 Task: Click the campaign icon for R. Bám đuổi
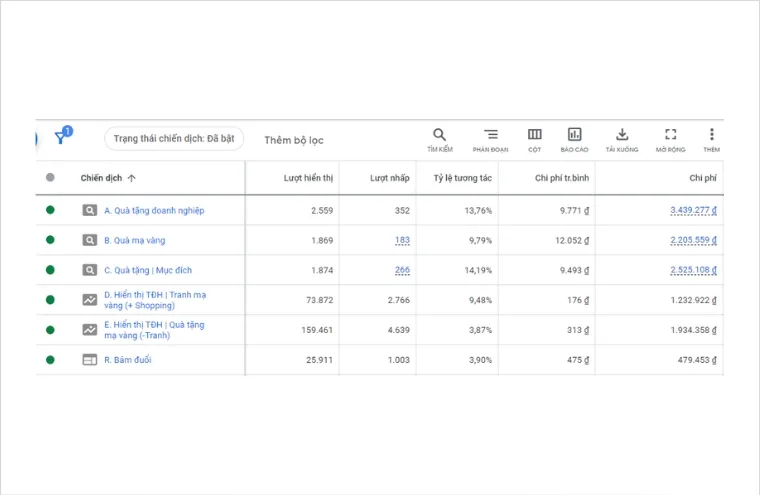90,360
